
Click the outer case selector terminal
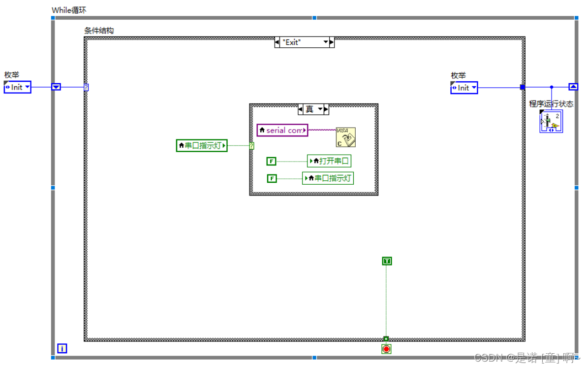coord(86,88)
